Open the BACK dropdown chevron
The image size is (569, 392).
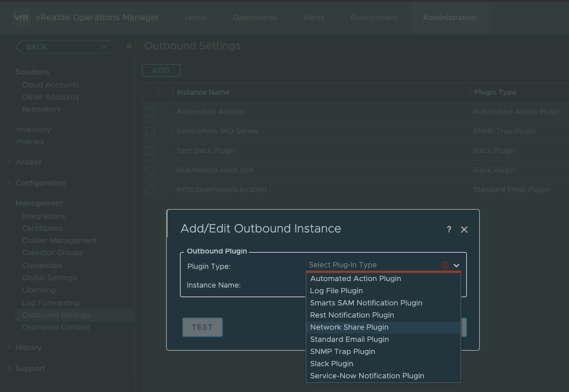(104, 47)
